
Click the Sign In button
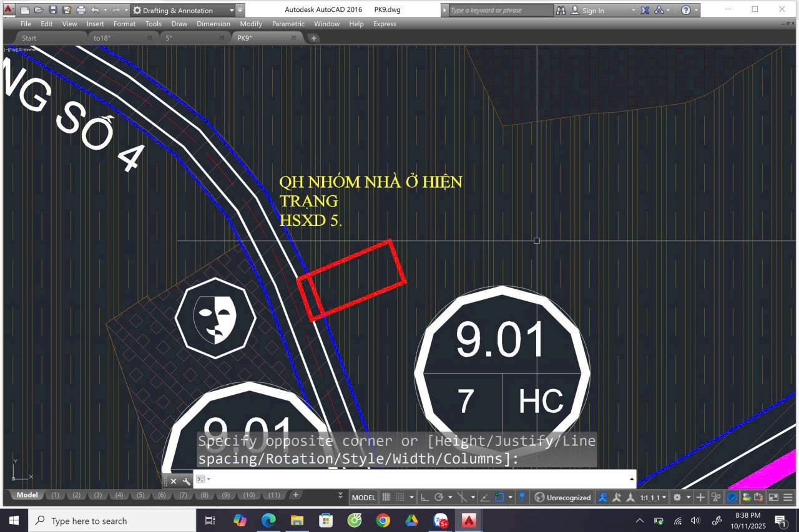(x=592, y=11)
